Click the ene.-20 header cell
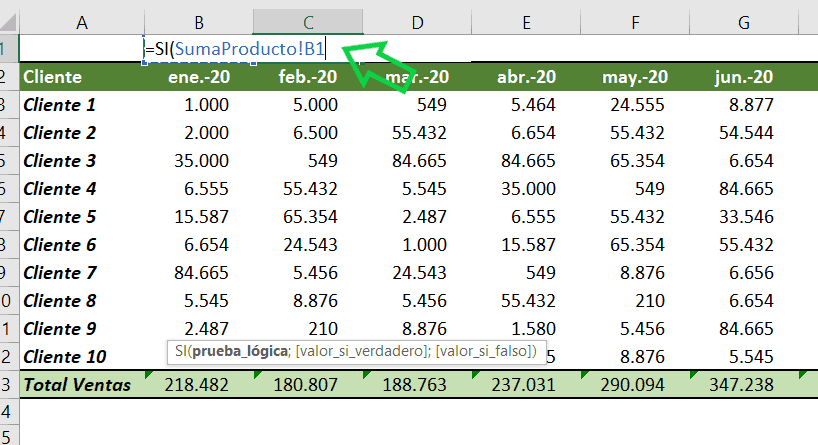 (x=199, y=77)
